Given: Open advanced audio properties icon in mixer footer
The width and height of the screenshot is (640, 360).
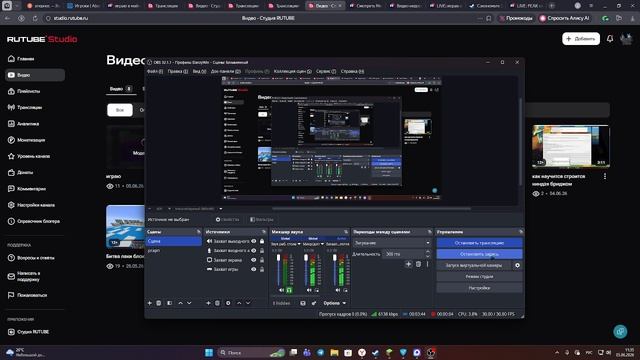Looking at the screenshot, I should pos(313,303).
